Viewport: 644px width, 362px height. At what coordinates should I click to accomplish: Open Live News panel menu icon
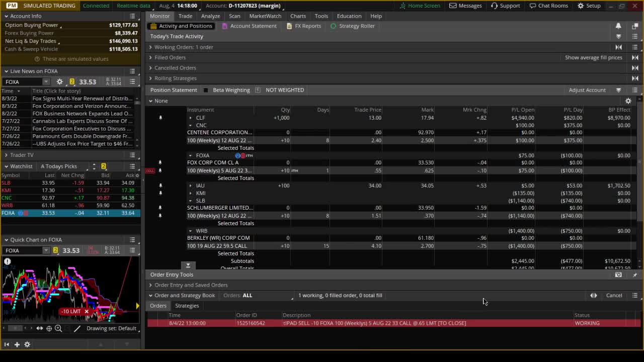[x=132, y=71]
